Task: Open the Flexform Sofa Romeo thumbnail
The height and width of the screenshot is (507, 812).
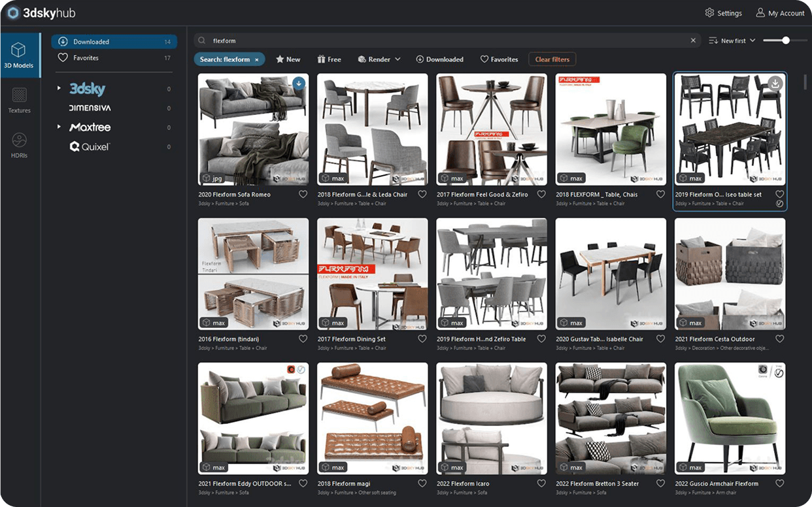Action: 254,129
